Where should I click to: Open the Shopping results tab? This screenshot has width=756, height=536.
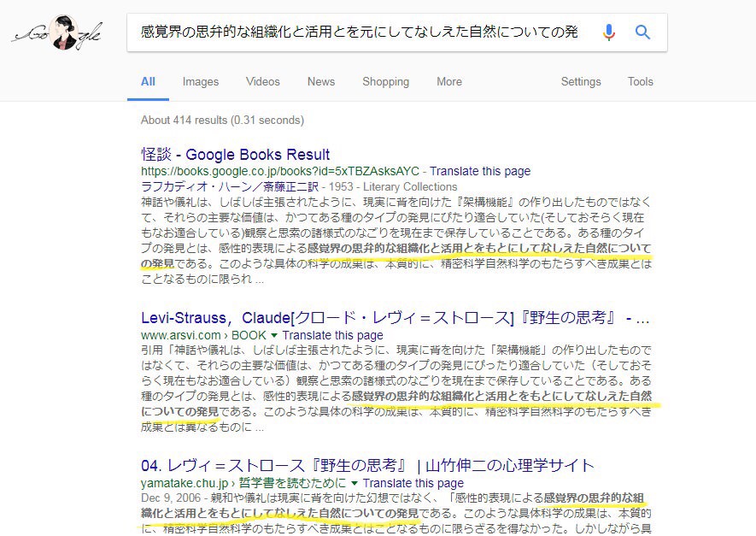point(386,81)
